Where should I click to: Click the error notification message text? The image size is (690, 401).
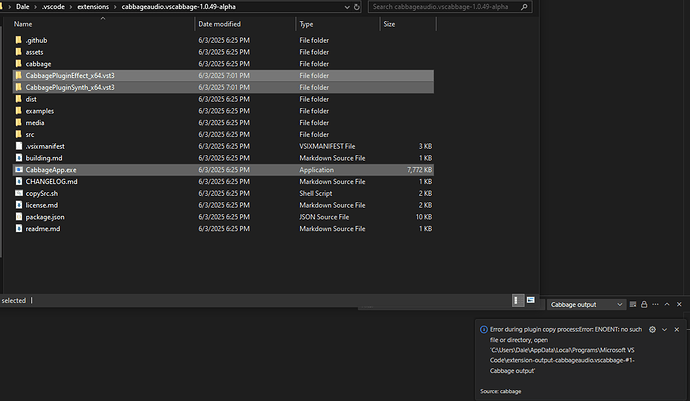(565, 350)
